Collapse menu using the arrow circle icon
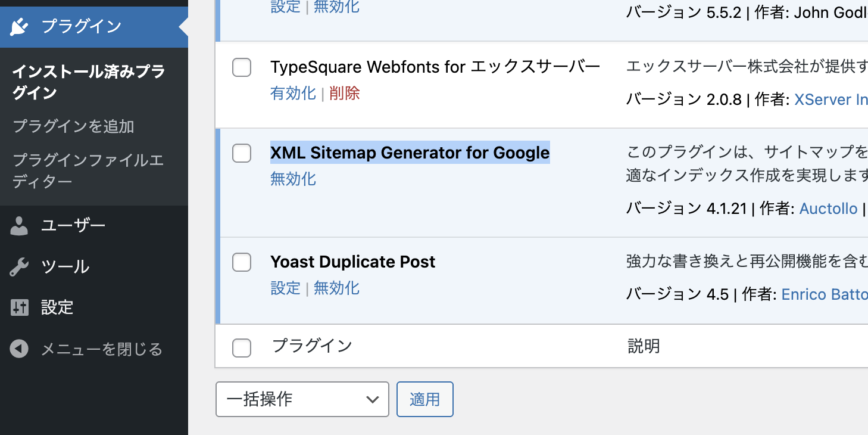The height and width of the screenshot is (435, 868). point(19,349)
